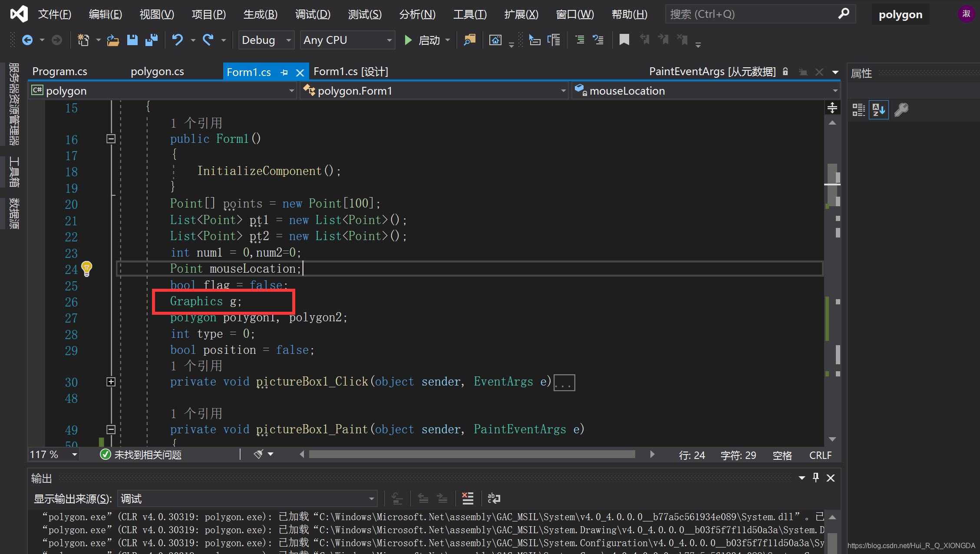The image size is (980, 554).
Task: Click the horizontal scrollbar thumb of the editor
Action: tap(472, 454)
